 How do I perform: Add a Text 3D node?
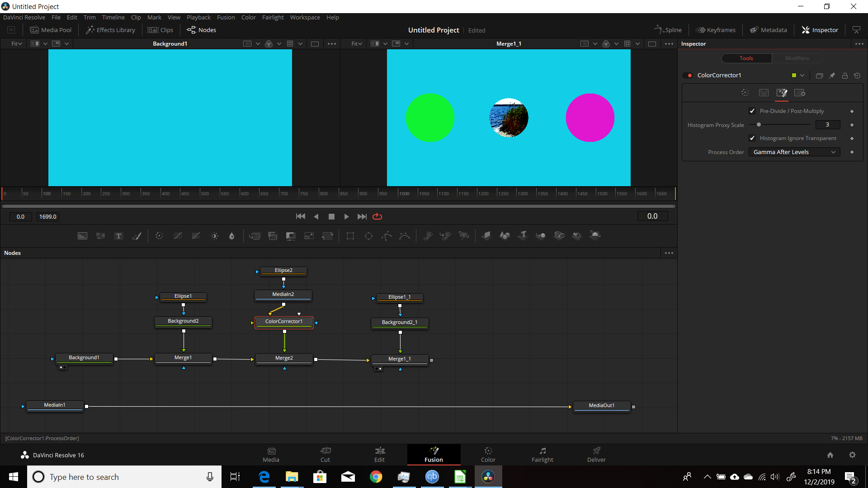(523, 235)
